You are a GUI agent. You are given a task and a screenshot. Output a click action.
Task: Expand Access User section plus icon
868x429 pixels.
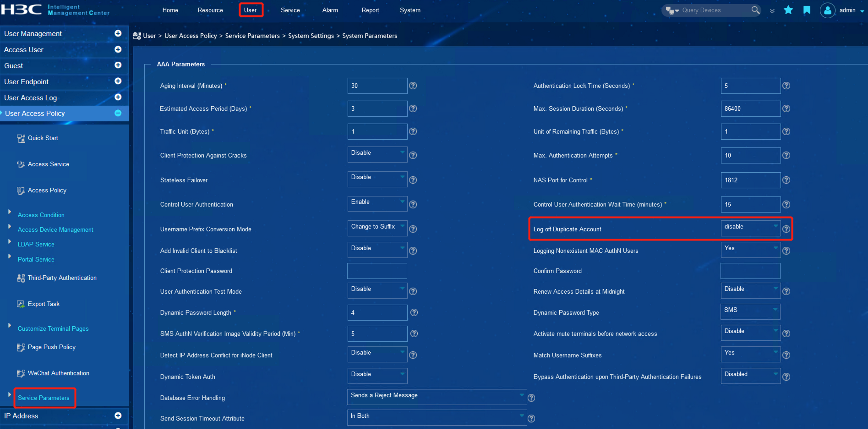(x=118, y=50)
